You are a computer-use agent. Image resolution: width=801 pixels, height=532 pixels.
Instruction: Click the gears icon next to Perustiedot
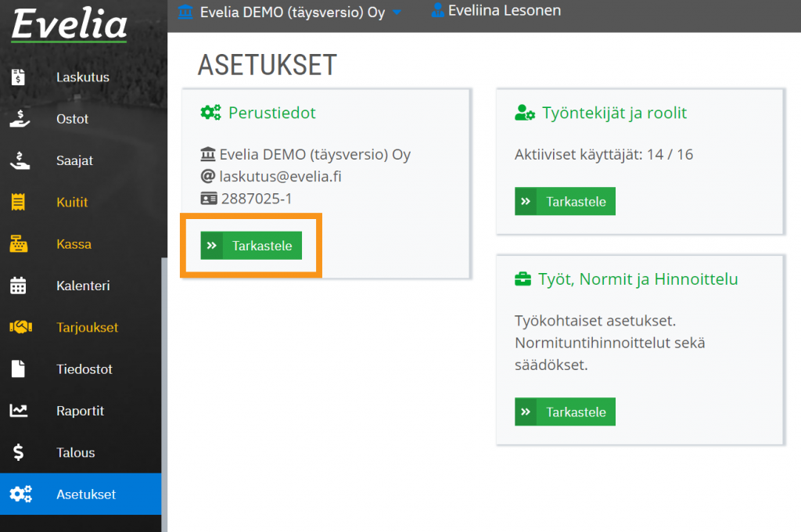pyautogui.click(x=210, y=113)
